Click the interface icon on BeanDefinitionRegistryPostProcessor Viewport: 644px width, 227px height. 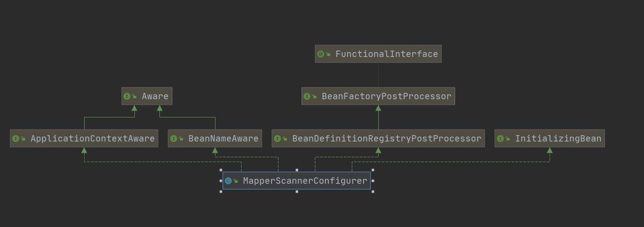[x=277, y=139]
